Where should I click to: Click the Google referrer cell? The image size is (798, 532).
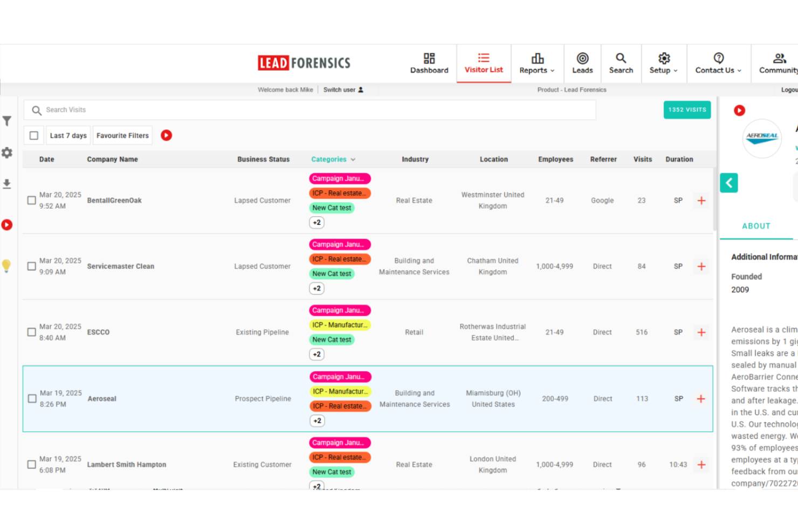602,201
